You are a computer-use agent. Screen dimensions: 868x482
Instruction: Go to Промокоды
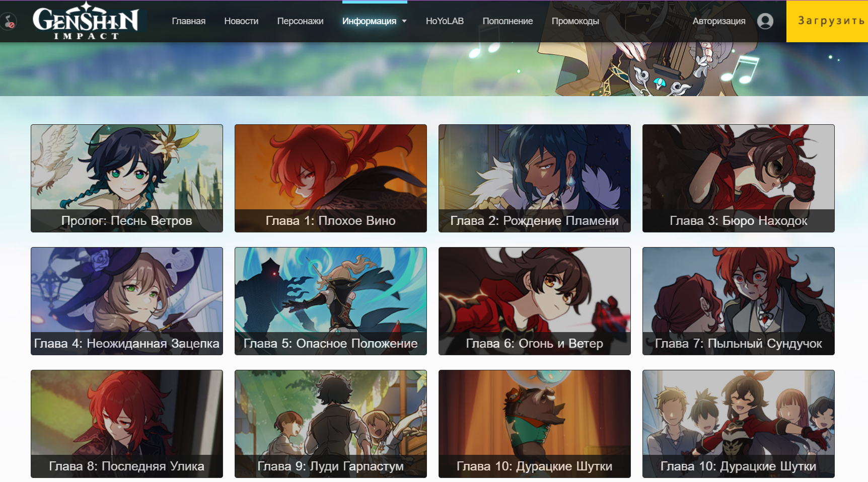point(575,21)
